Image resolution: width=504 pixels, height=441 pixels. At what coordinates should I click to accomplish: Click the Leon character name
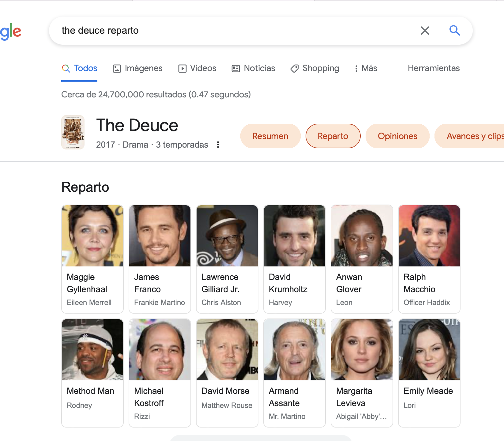344,302
